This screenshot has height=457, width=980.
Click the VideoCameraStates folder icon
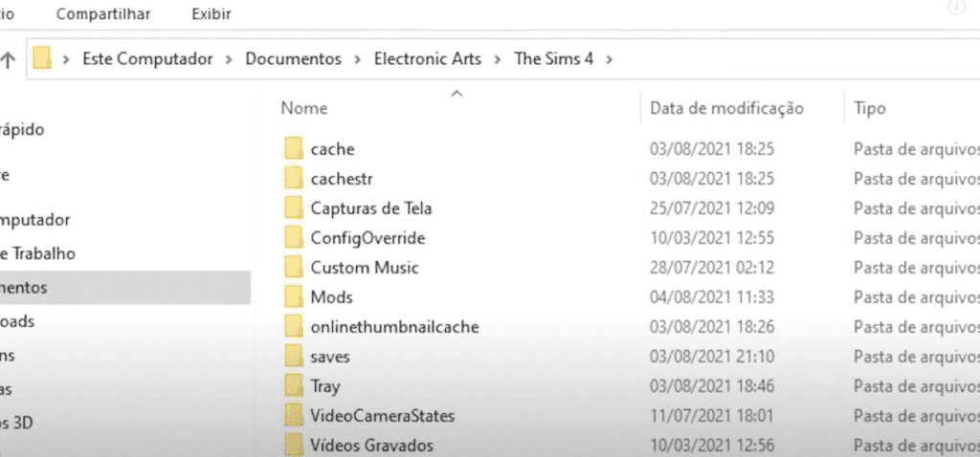pos(293,415)
